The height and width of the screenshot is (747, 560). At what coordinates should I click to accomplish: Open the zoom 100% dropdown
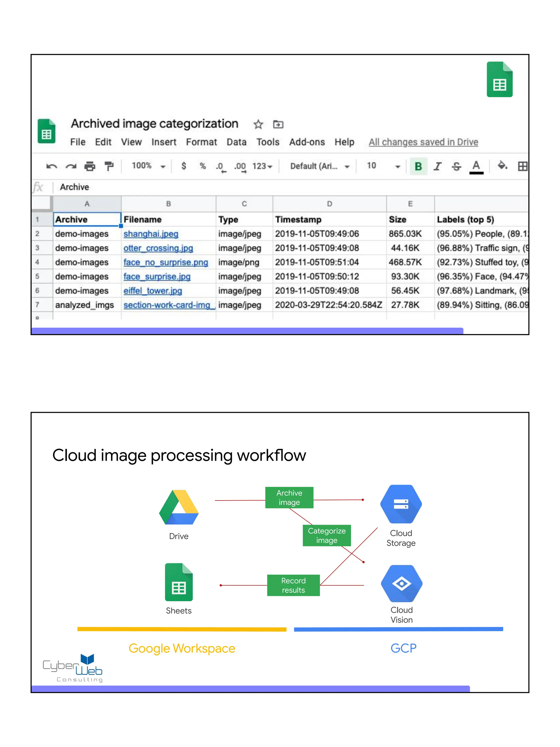(x=148, y=166)
